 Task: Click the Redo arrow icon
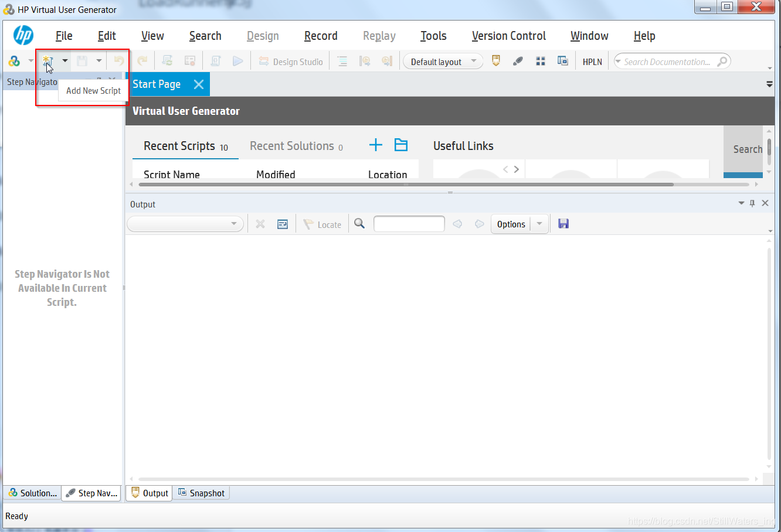142,61
